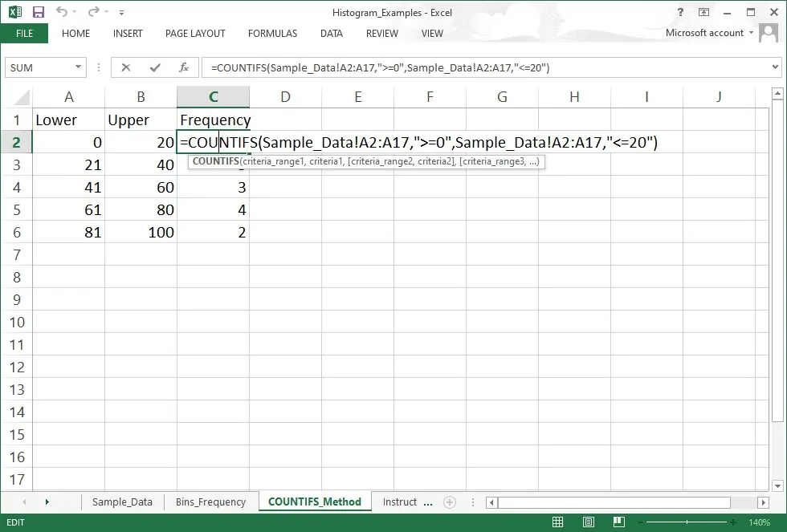Click the Undo arrow icon

coord(63,12)
